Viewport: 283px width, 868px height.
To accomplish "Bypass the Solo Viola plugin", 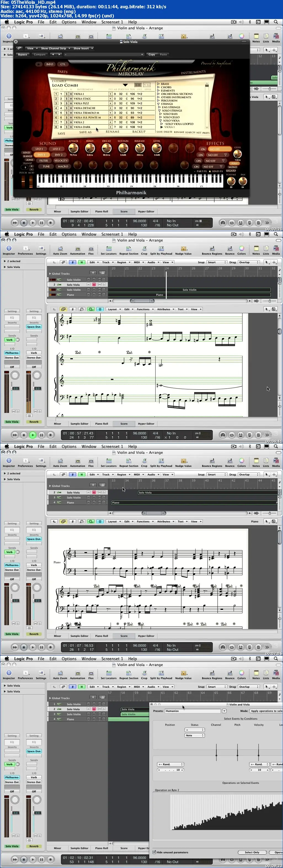I will [23, 54].
